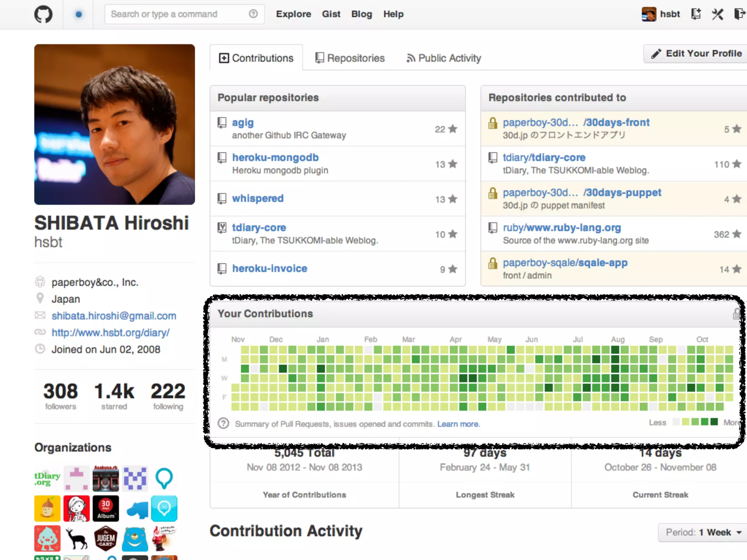The height and width of the screenshot is (560, 747).
Task: Click the sign out icon
Action: pyautogui.click(x=739, y=14)
